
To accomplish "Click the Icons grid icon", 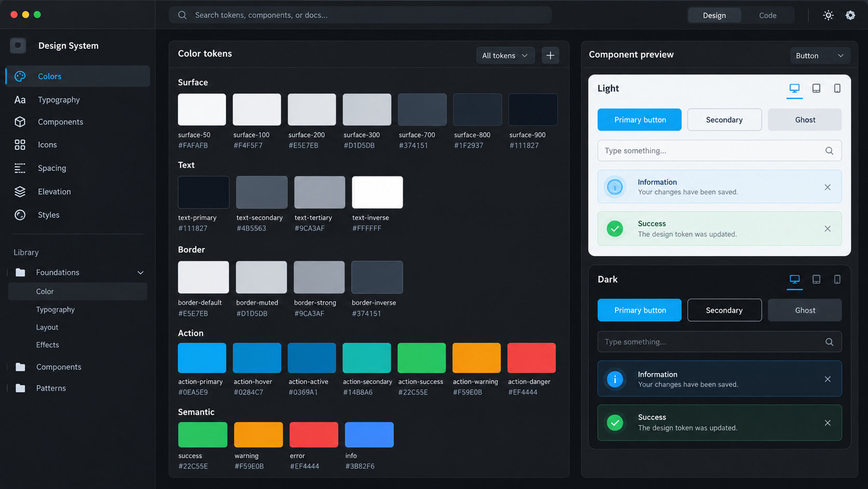I will coord(20,144).
